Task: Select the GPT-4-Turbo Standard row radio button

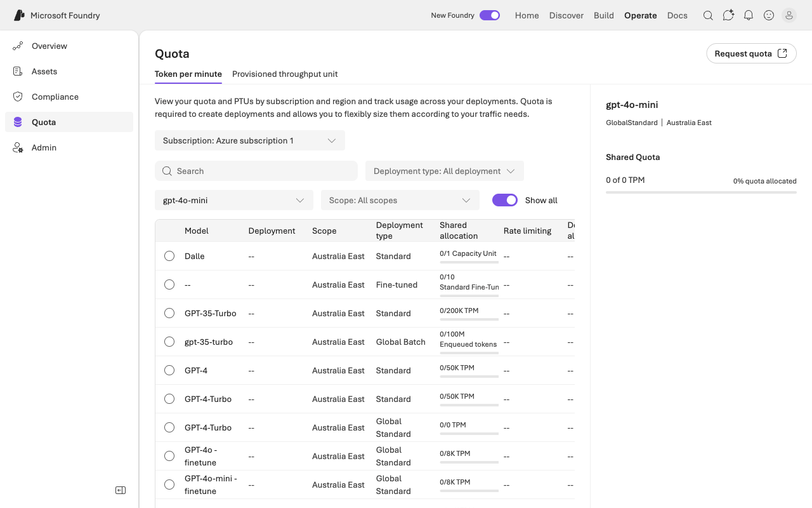Action: [x=169, y=399]
